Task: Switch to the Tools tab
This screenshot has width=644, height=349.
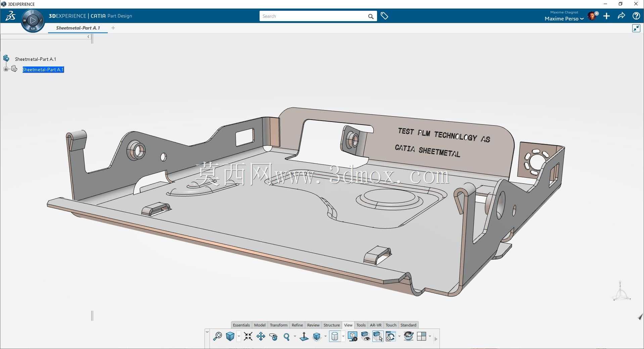Action: point(361,325)
